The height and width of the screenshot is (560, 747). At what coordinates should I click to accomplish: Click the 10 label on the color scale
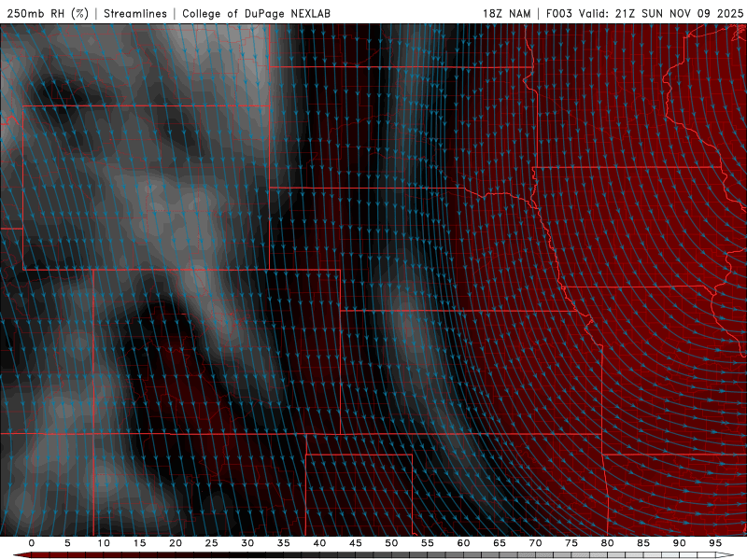click(104, 543)
